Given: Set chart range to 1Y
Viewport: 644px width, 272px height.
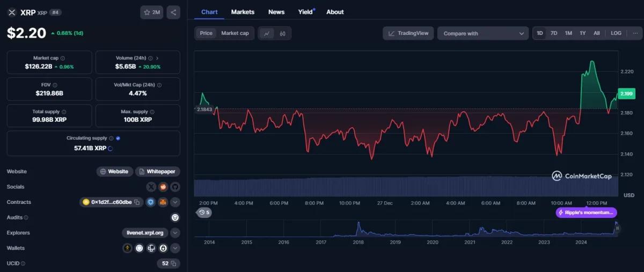Looking at the screenshot, I should coord(583,33).
